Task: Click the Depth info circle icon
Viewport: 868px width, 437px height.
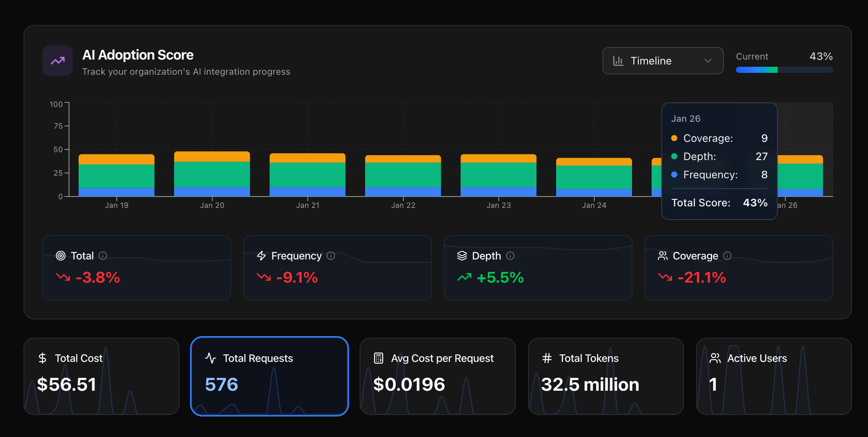Action: (510, 256)
